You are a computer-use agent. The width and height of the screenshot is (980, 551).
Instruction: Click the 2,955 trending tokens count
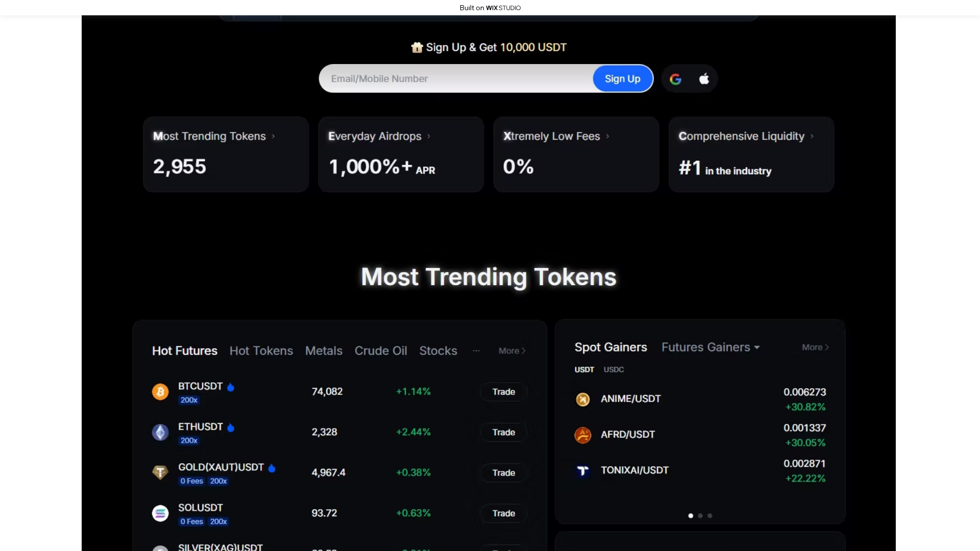click(x=180, y=167)
